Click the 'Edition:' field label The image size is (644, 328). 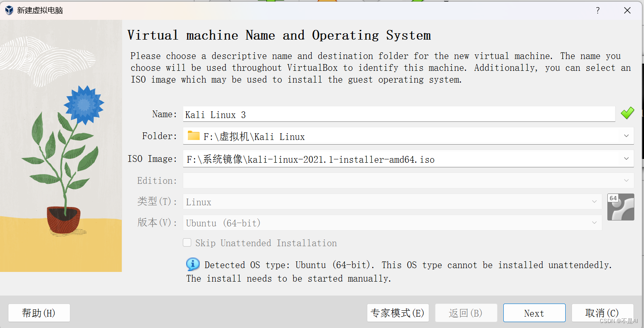point(157,181)
